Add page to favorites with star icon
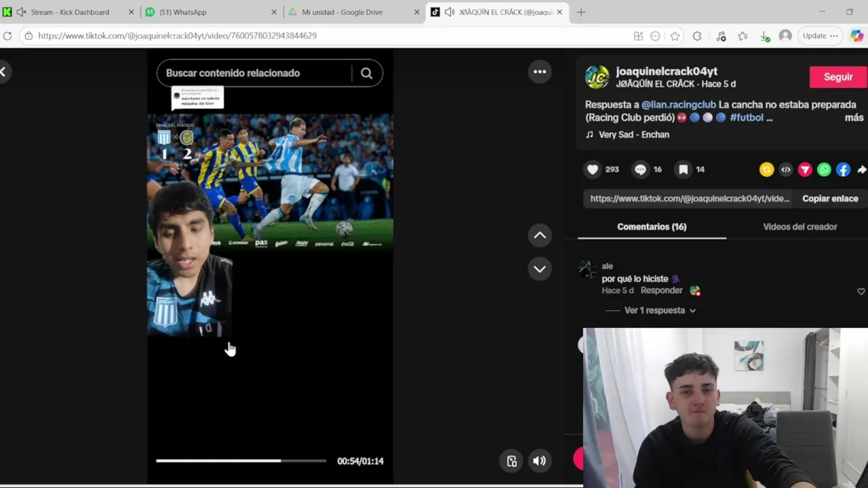Screen dimensions: 868x488 tap(675, 36)
